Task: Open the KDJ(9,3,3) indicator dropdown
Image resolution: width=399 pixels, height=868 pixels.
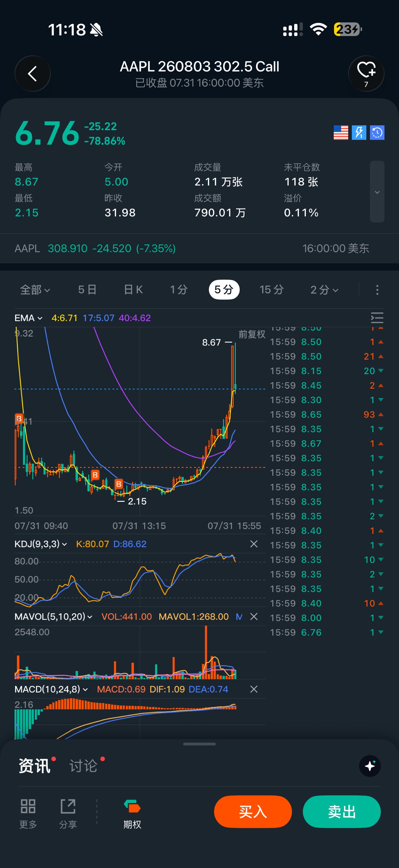Action: click(x=41, y=544)
